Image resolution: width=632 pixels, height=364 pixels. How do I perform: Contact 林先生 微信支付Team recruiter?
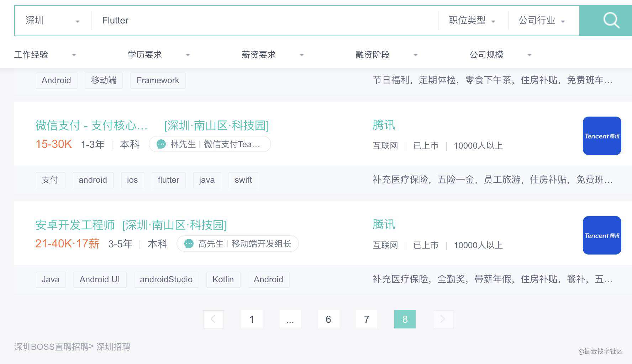coord(210,144)
